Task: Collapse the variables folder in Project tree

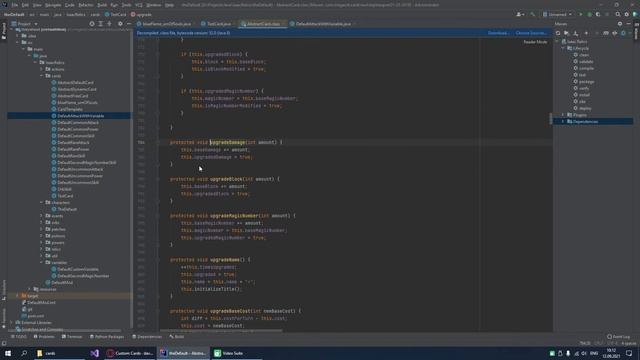Action: pyautogui.click(x=42, y=262)
